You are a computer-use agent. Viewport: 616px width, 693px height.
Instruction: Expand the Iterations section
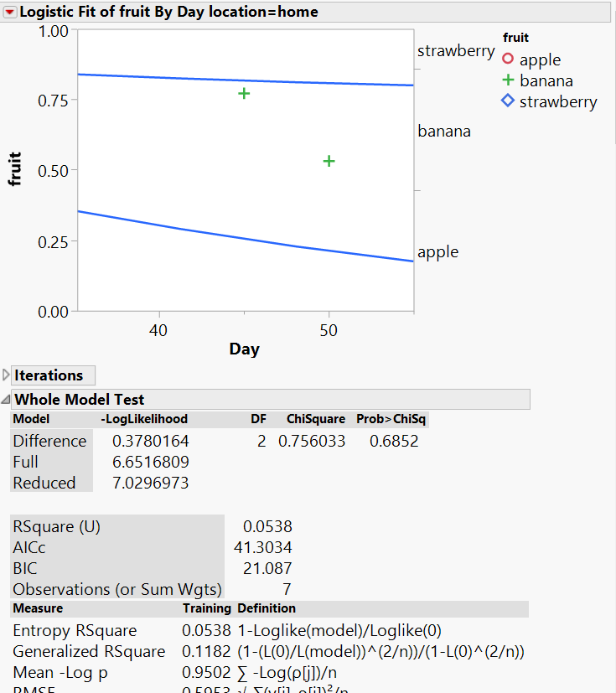coord(8,375)
